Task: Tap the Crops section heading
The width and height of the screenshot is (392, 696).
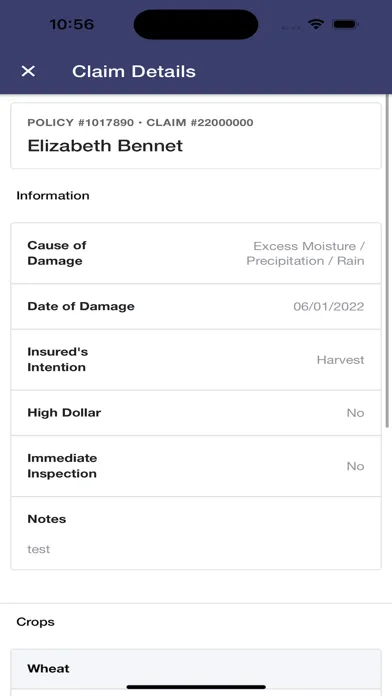Action: [x=36, y=622]
